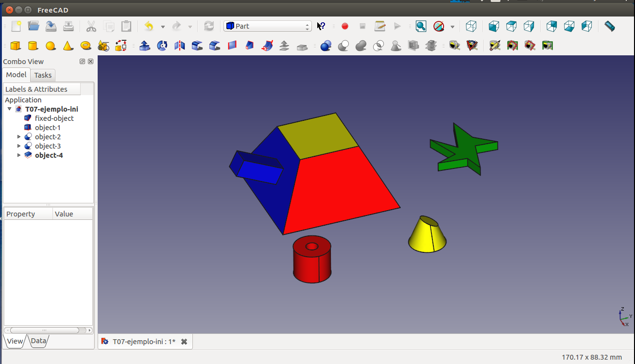Click the property panel horizontal scrollbar
The width and height of the screenshot is (635, 364).
(x=45, y=330)
